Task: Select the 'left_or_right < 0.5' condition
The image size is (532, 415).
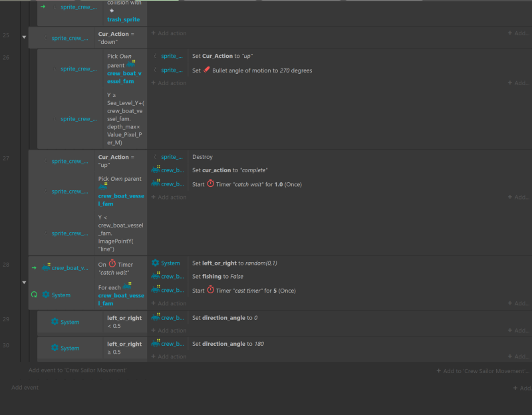Action: pos(124,322)
